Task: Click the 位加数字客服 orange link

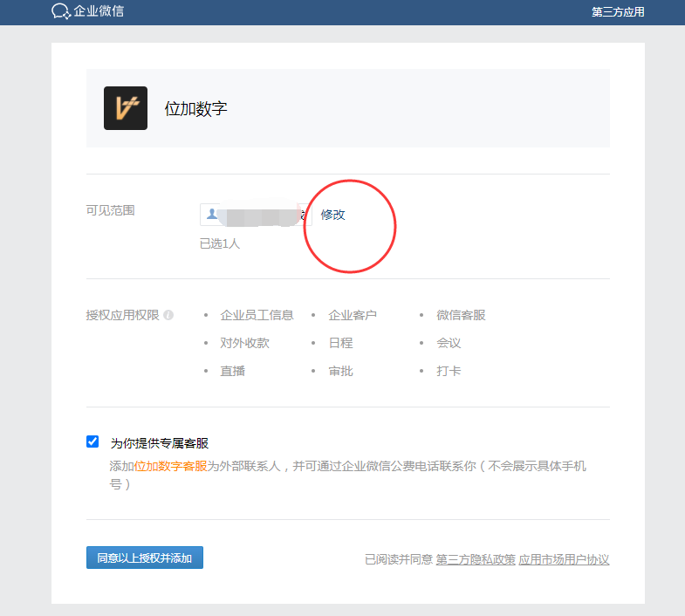Action: pyautogui.click(x=170, y=466)
